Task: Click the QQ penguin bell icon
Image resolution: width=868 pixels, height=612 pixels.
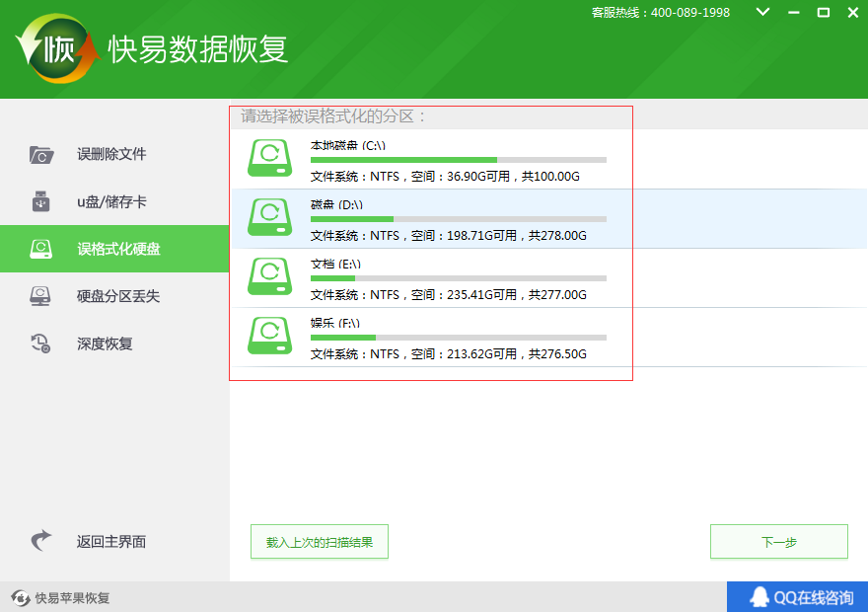Action: pos(759,597)
